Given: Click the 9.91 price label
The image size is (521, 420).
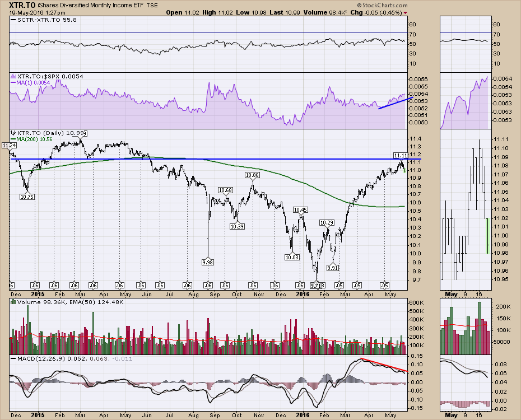Looking at the screenshot, I should [333, 268].
